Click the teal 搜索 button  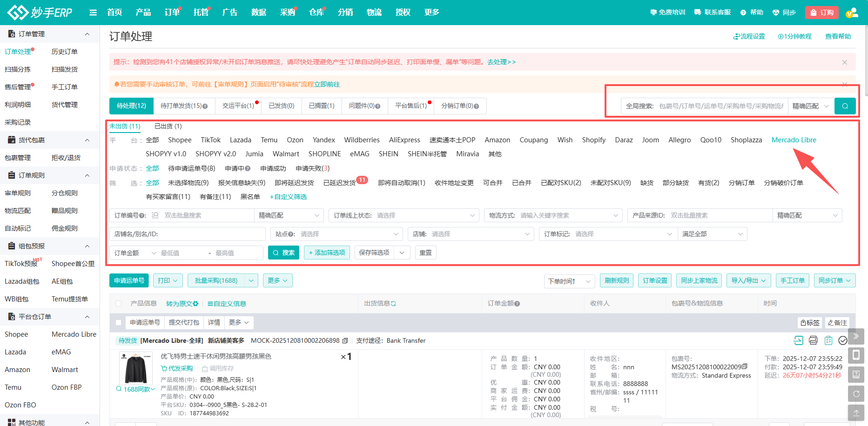pos(283,253)
